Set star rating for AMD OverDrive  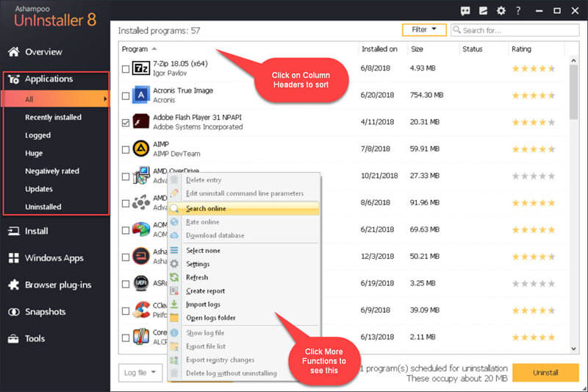(x=534, y=177)
